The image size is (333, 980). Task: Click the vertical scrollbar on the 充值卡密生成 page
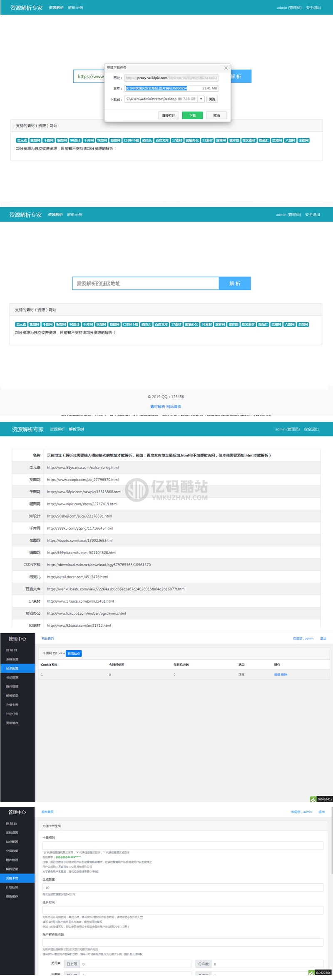[x=332, y=841]
